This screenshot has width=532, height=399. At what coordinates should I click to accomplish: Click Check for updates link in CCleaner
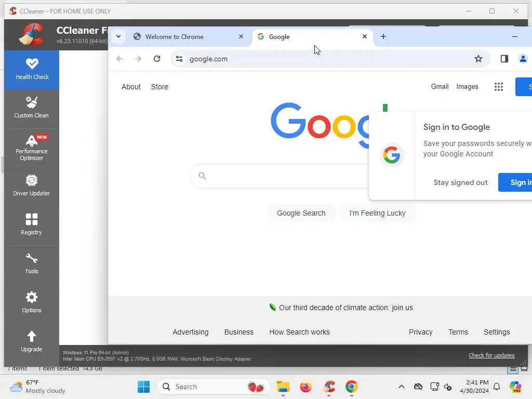tap(491, 355)
